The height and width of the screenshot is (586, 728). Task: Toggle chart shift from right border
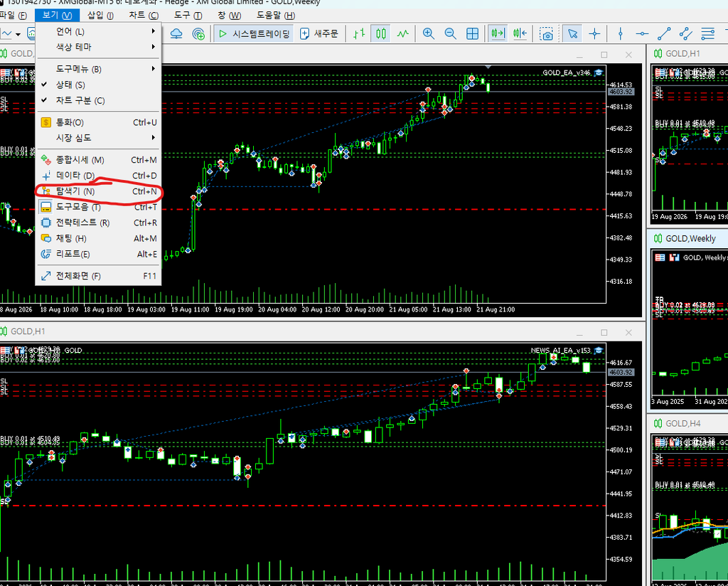(x=520, y=33)
